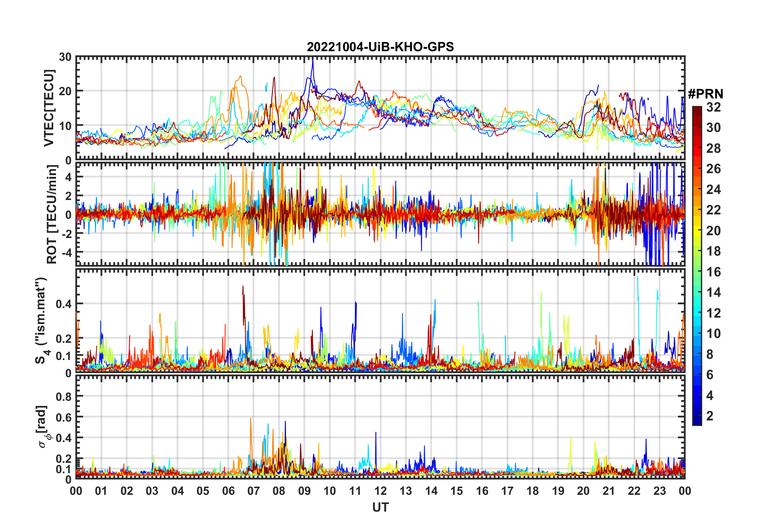Click the VTEC axis tick 30
761x532 pixels.
point(65,57)
